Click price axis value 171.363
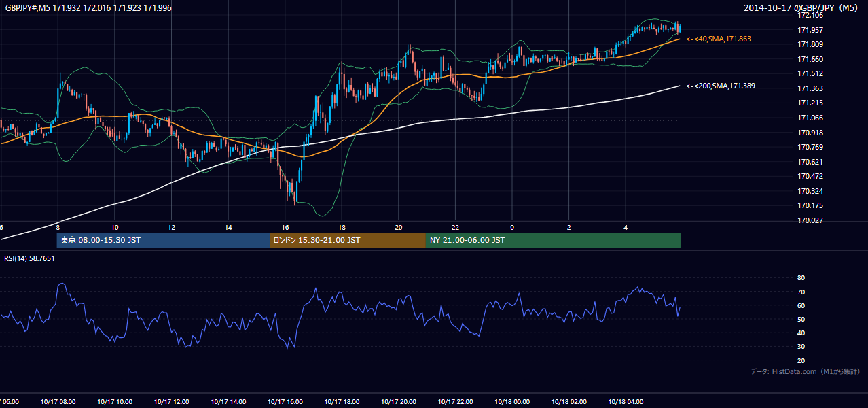 click(810, 88)
